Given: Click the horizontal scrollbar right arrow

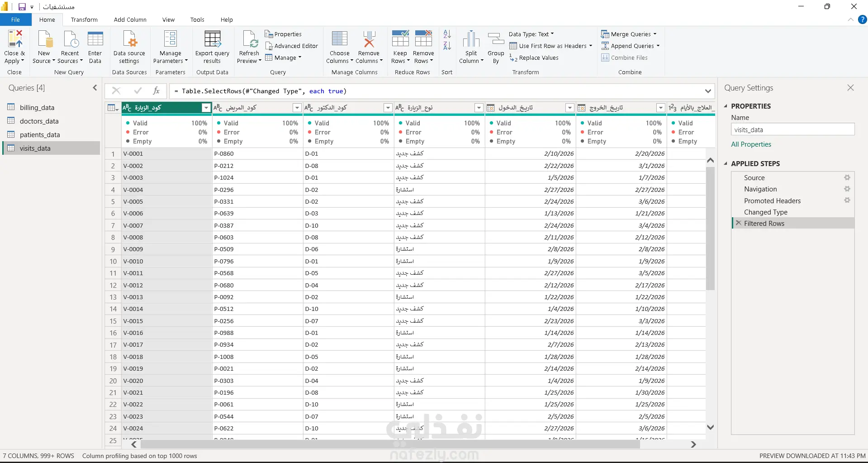Looking at the screenshot, I should point(693,444).
